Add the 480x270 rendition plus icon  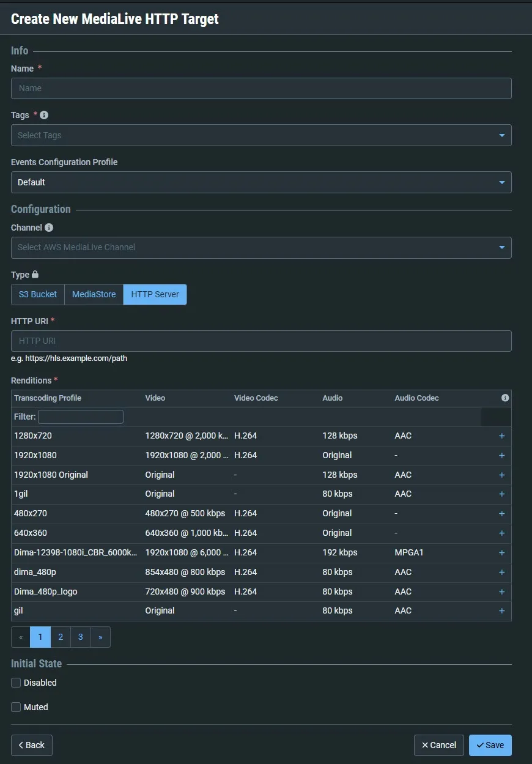[502, 514]
